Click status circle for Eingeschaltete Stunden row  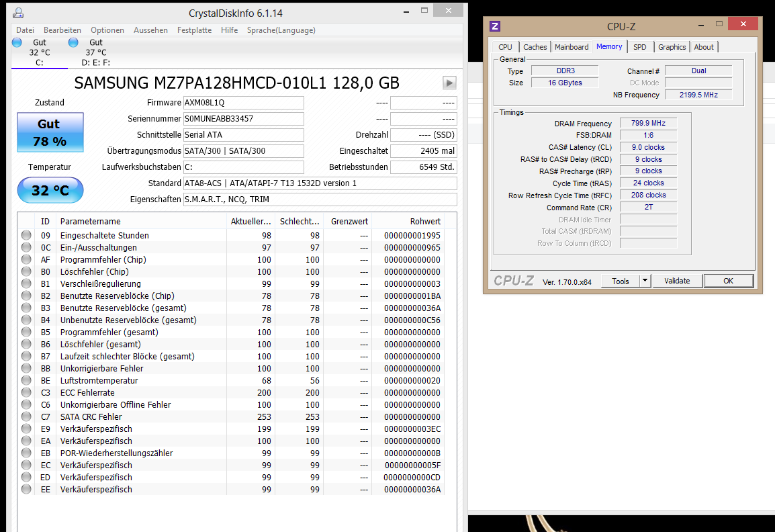[x=26, y=235]
